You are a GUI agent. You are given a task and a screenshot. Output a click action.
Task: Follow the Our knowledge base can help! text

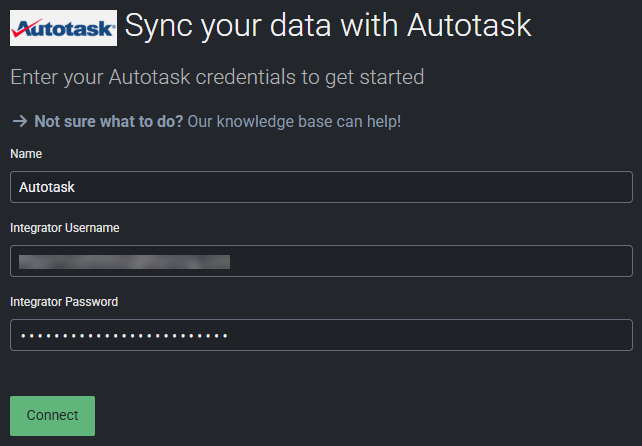point(294,121)
